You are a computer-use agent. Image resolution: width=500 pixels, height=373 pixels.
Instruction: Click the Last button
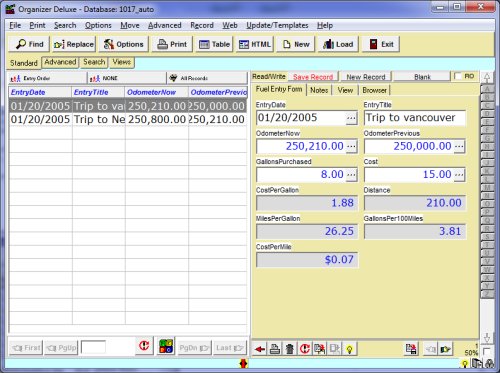[229, 348]
